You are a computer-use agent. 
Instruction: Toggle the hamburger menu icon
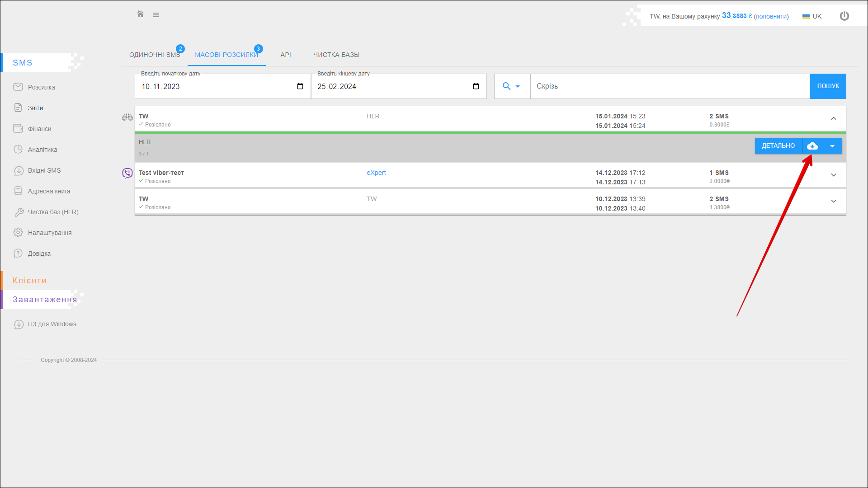pyautogui.click(x=156, y=15)
